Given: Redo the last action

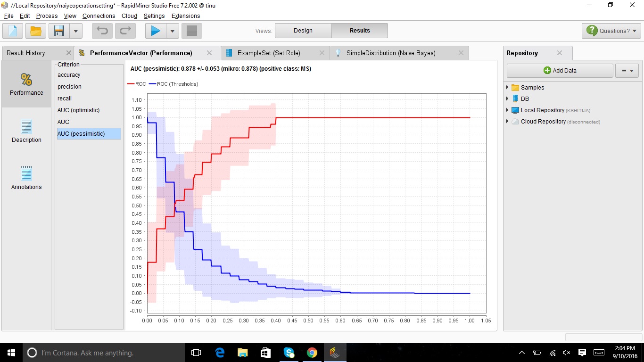Looking at the screenshot, I should pos(125,31).
